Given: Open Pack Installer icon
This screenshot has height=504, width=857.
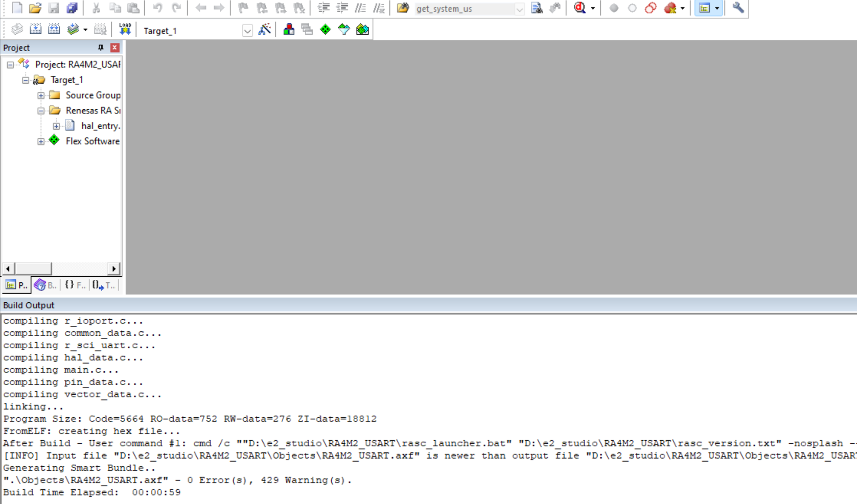Looking at the screenshot, I should tap(362, 30).
